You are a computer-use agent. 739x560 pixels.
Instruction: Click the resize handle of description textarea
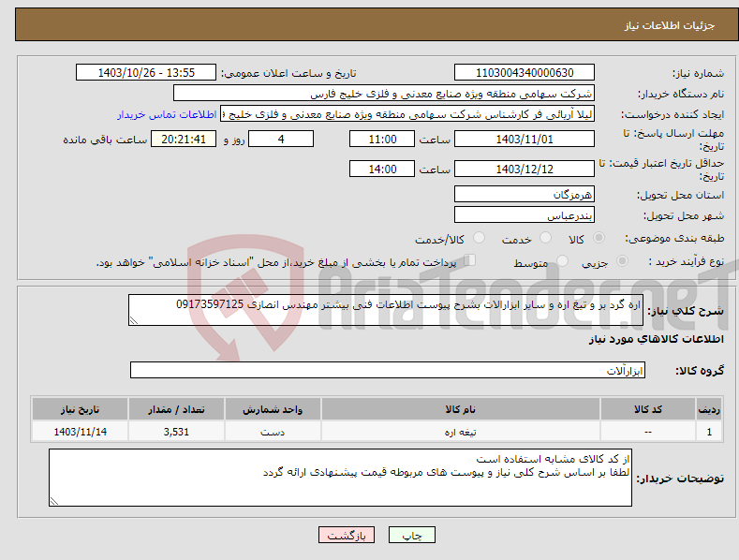pos(133,320)
